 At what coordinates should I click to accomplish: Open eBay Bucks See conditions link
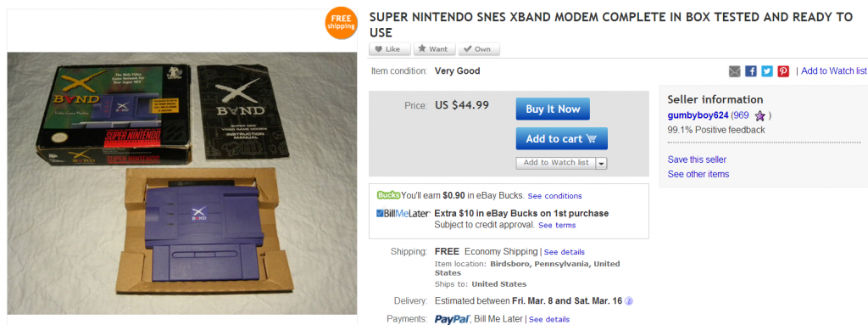click(x=554, y=196)
